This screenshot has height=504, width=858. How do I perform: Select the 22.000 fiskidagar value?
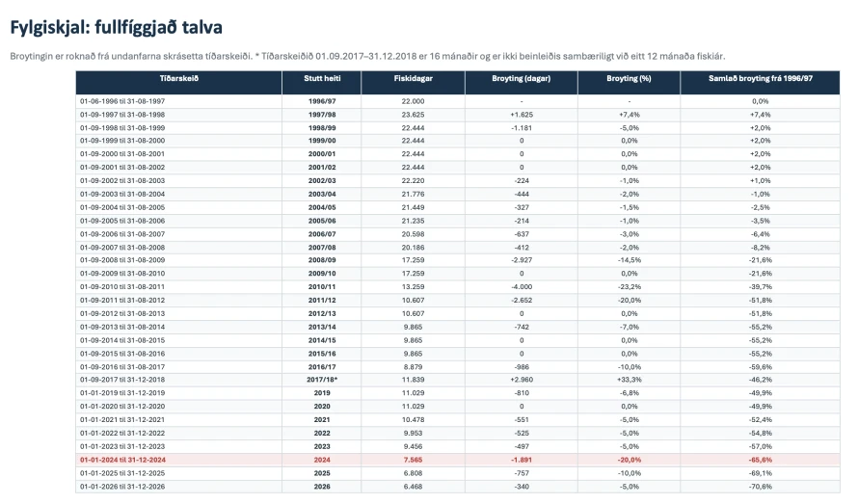pos(414,101)
